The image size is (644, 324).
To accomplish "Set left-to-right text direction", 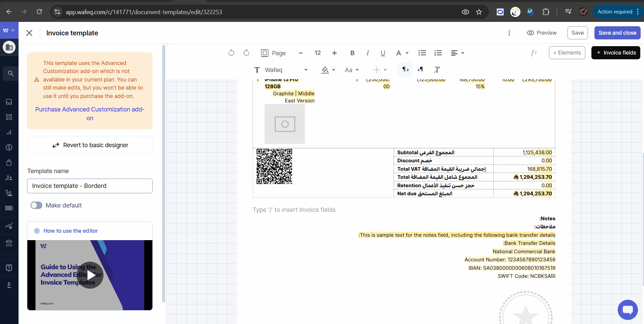I will tap(405, 70).
